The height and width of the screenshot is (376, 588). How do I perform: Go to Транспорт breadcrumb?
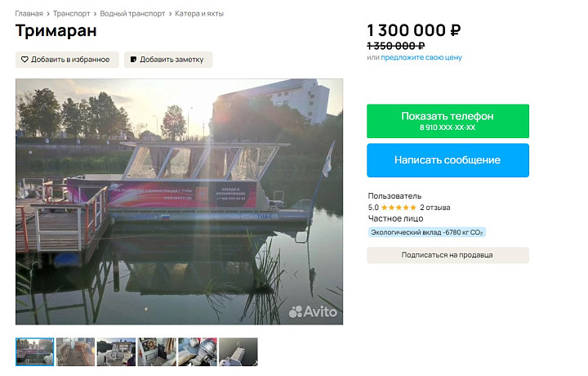click(x=71, y=14)
